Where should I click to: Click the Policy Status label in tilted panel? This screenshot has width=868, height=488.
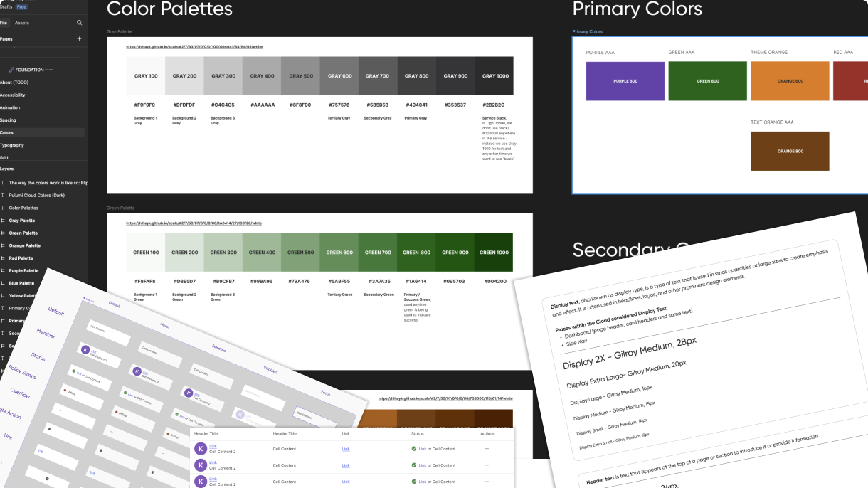point(23,371)
